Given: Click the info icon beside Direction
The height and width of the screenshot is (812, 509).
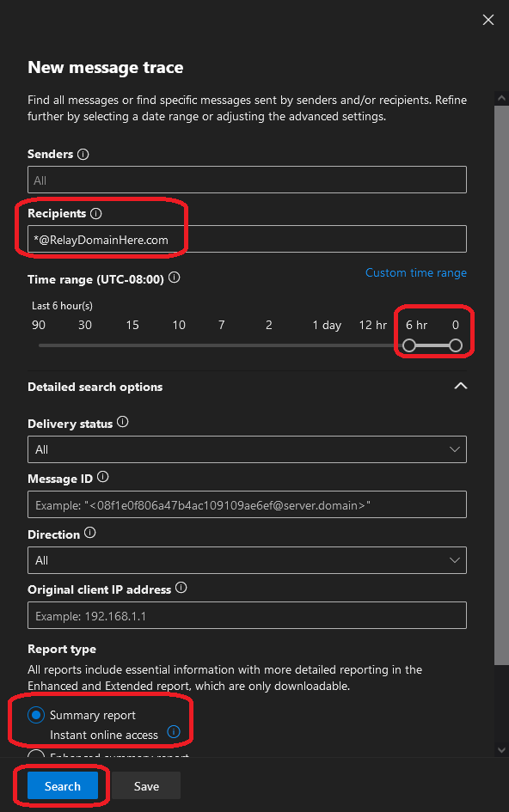Looking at the screenshot, I should tap(89, 533).
